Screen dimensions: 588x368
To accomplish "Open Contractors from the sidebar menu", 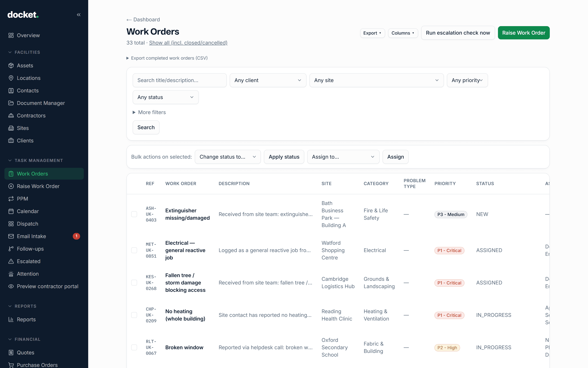I will click(44, 116).
